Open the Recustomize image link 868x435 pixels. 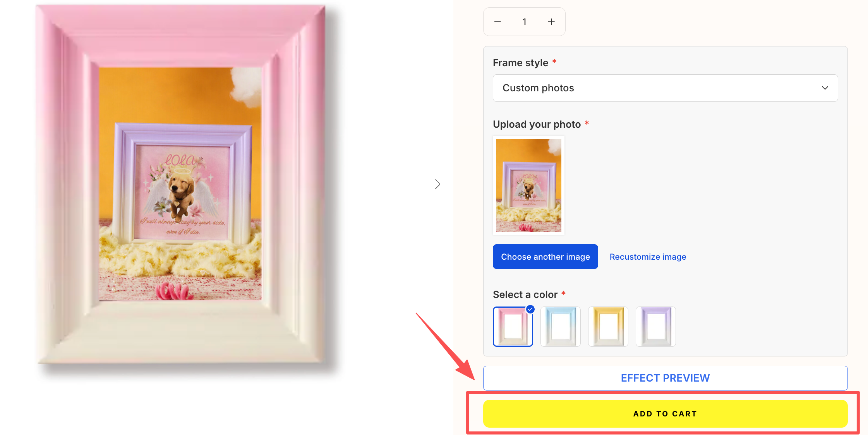click(x=648, y=257)
